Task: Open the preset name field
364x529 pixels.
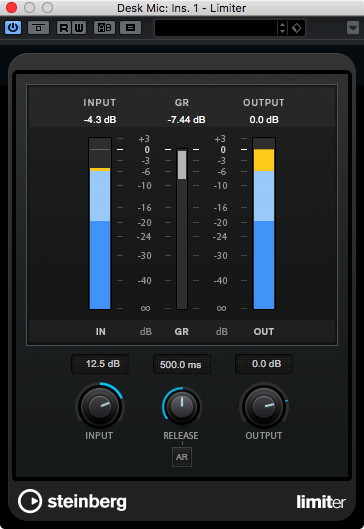Action: coord(216,28)
